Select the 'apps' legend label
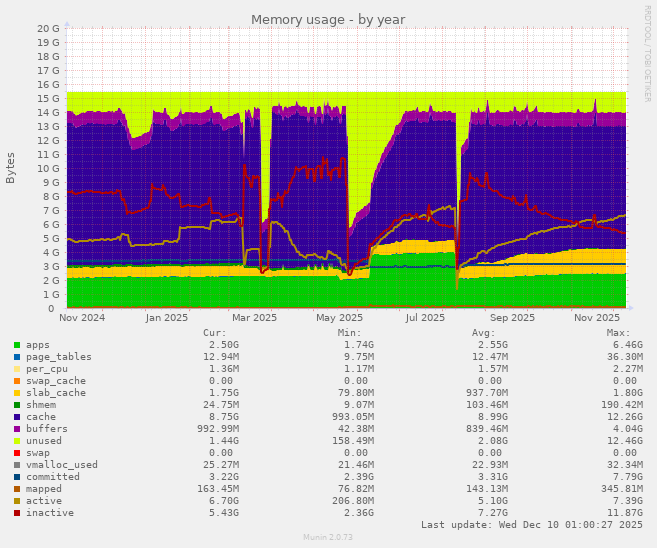The image size is (657, 548). pyautogui.click(x=38, y=345)
